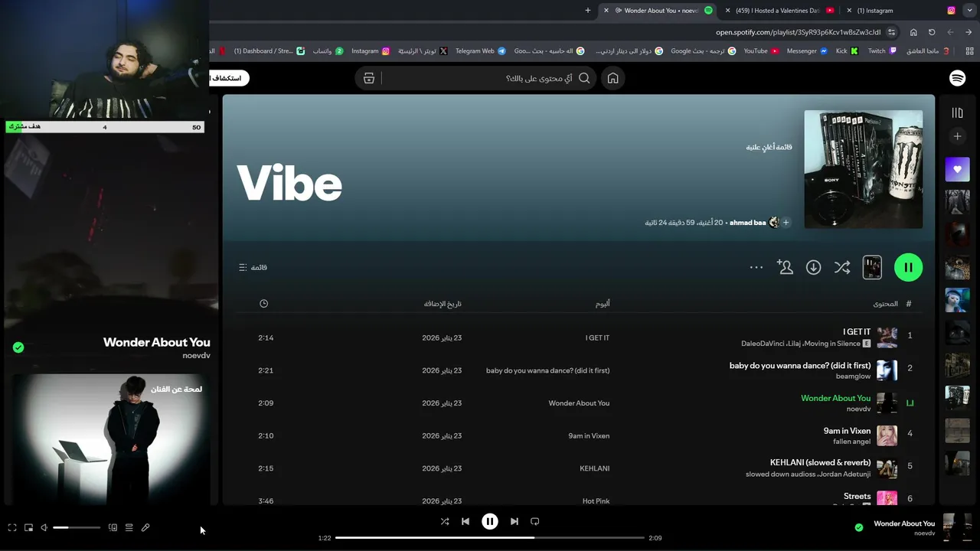Open artist noevdv in track list
980x551 pixels.
pos(858,409)
